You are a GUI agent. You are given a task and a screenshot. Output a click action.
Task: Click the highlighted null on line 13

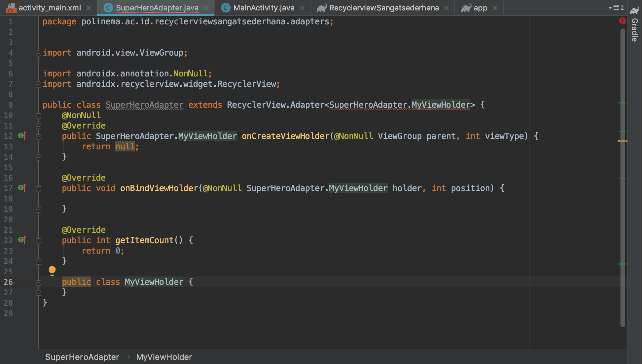[125, 147]
